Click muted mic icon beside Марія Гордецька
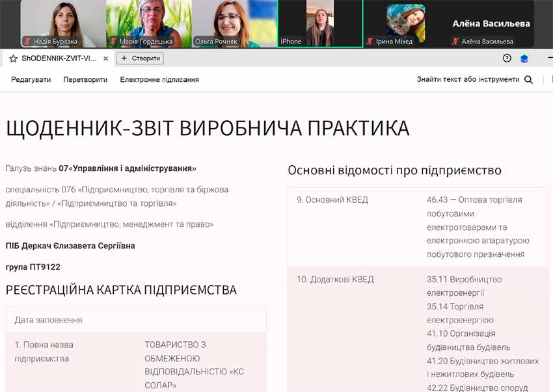 coord(113,42)
